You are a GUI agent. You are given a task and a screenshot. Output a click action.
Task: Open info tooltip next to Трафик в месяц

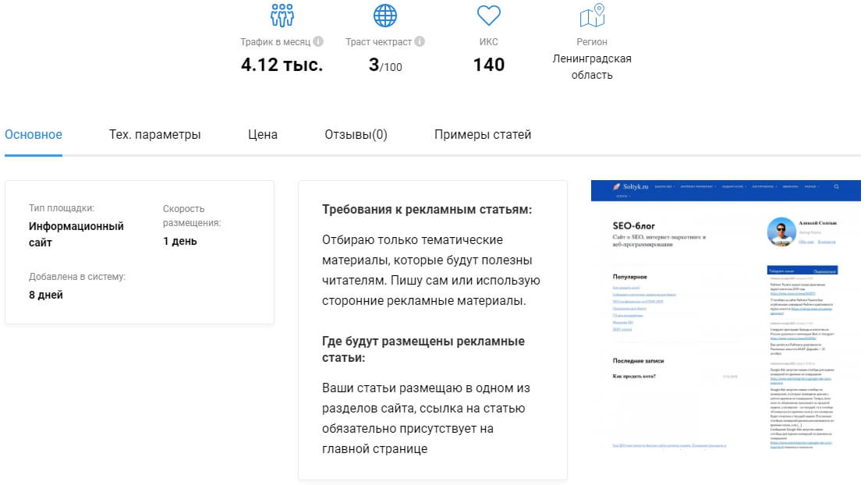click(317, 41)
